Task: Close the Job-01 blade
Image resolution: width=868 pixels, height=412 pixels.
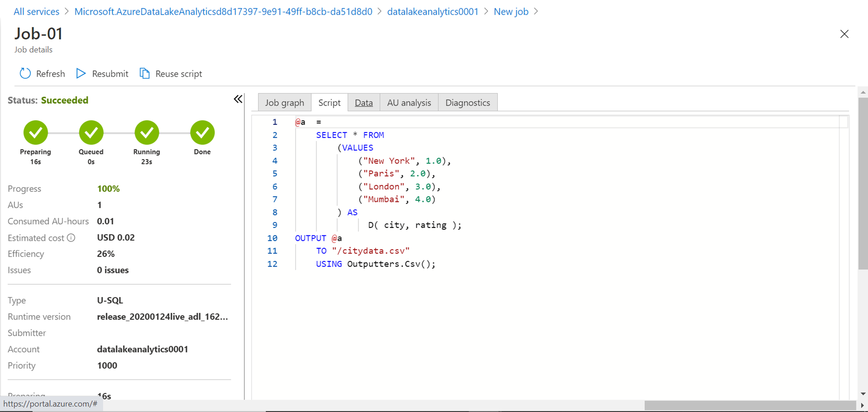Action: tap(844, 34)
